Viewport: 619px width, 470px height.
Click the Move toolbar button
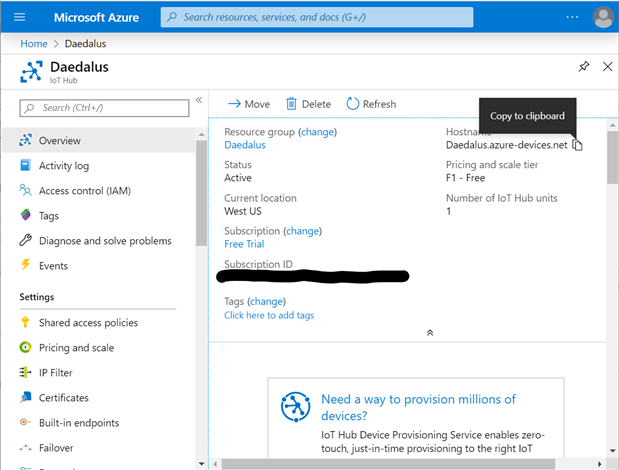click(x=249, y=104)
